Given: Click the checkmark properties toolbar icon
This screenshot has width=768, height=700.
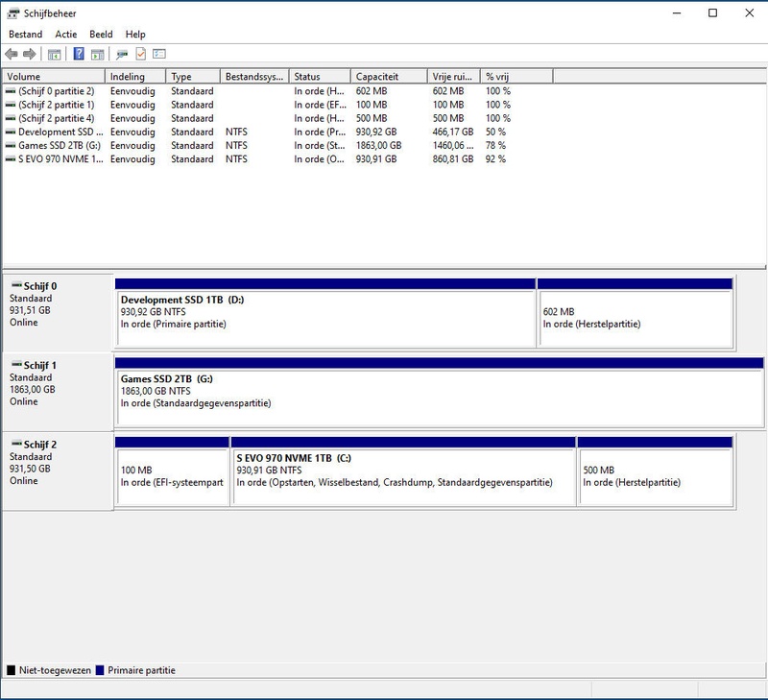Looking at the screenshot, I should coord(140,55).
